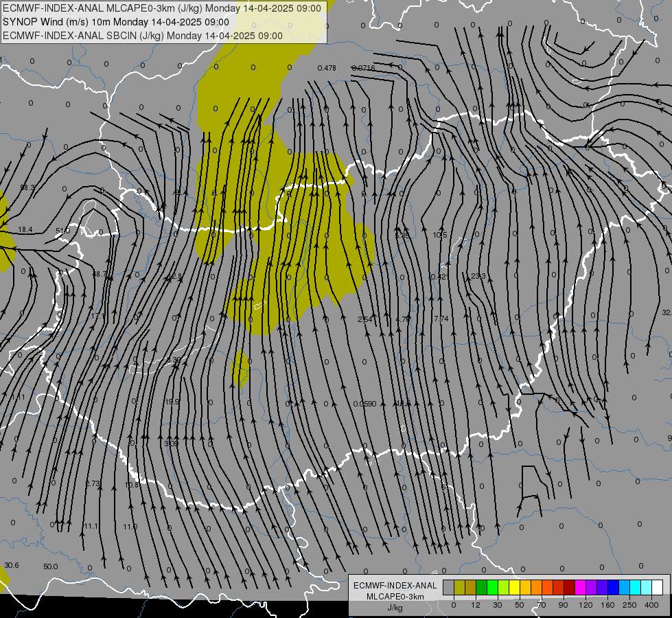Click the 7.74 grid value
This screenshot has height=618, width=672.
coord(441,319)
